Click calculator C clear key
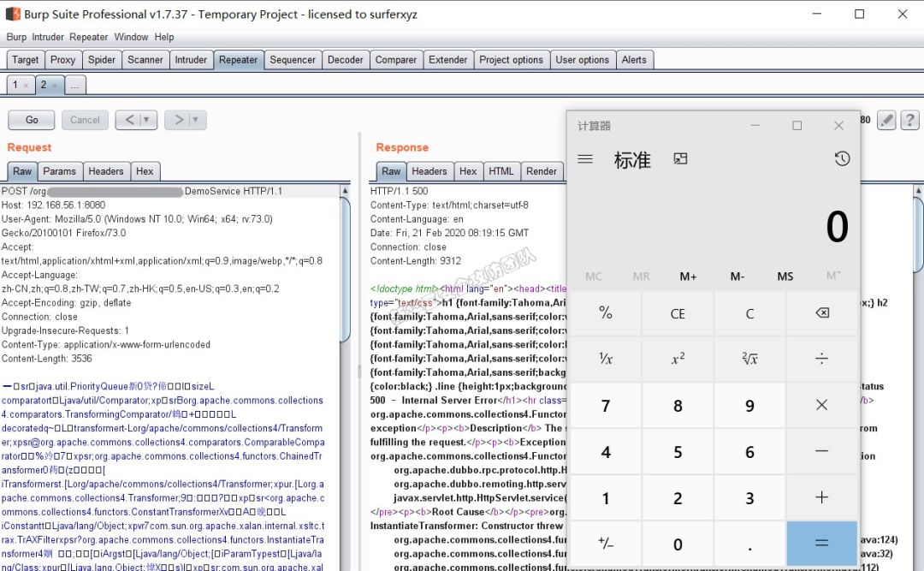The height and width of the screenshot is (571, 924). pyautogui.click(x=749, y=313)
